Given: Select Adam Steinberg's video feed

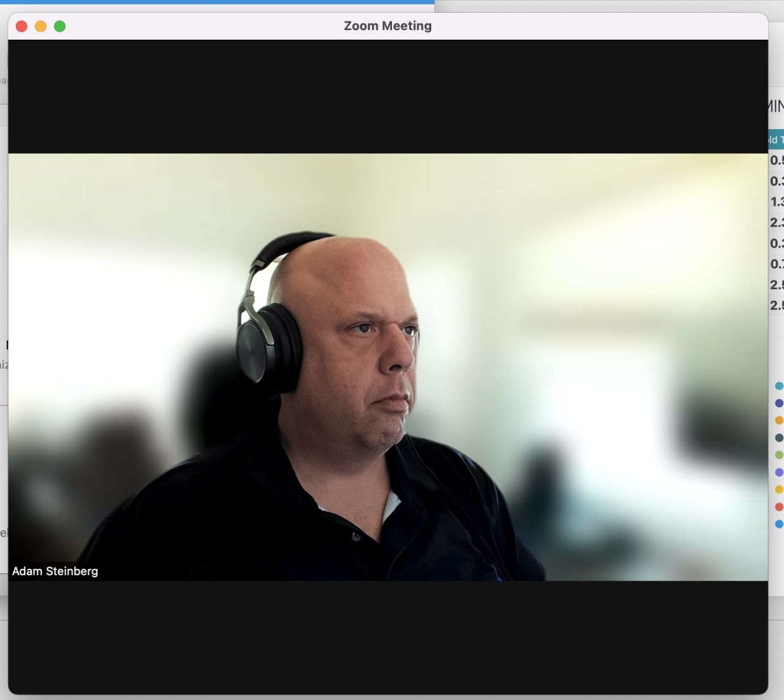Looking at the screenshot, I should [x=388, y=367].
